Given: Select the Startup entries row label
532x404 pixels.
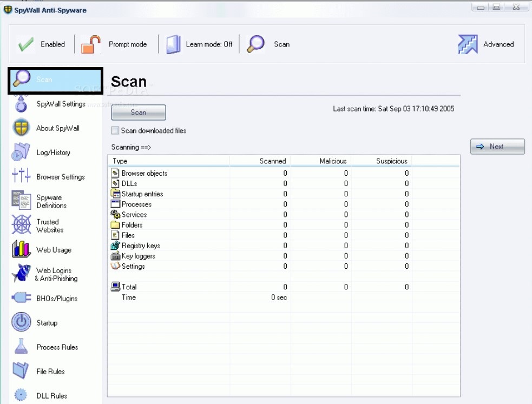Looking at the screenshot, I should 142,194.
